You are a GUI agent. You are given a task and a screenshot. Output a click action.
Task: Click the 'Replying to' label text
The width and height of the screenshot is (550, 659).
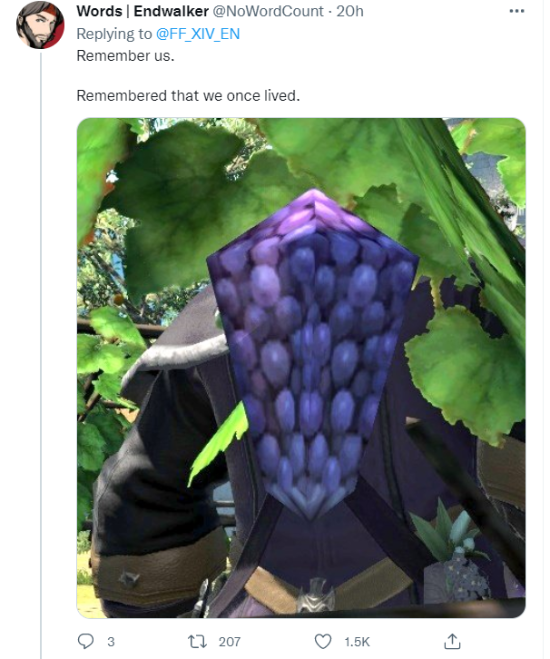coord(114,34)
